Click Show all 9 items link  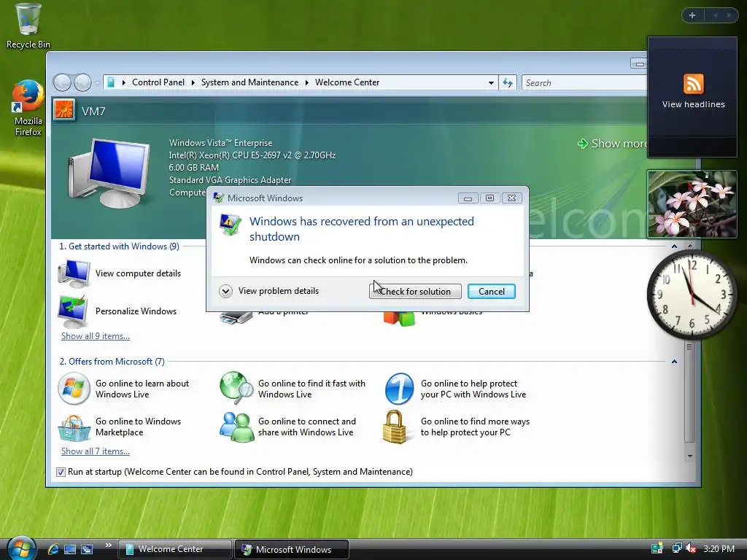point(96,336)
